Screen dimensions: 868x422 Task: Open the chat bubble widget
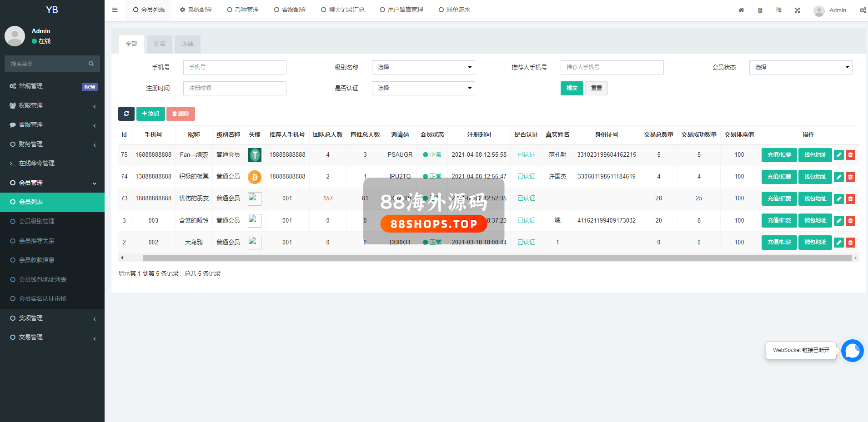click(x=852, y=351)
